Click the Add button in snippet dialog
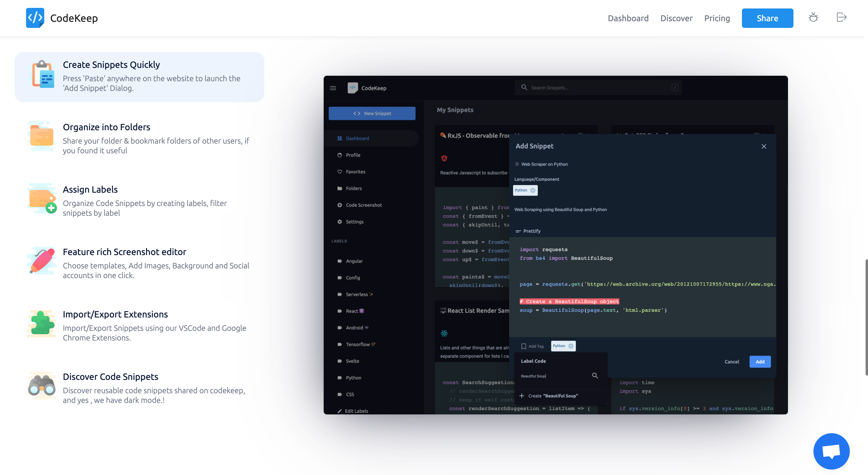This screenshot has height=475, width=868. (760, 361)
